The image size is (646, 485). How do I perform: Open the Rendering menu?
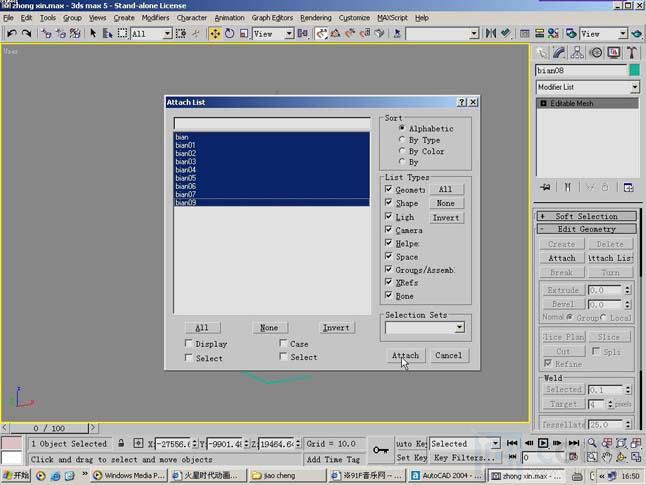316,18
